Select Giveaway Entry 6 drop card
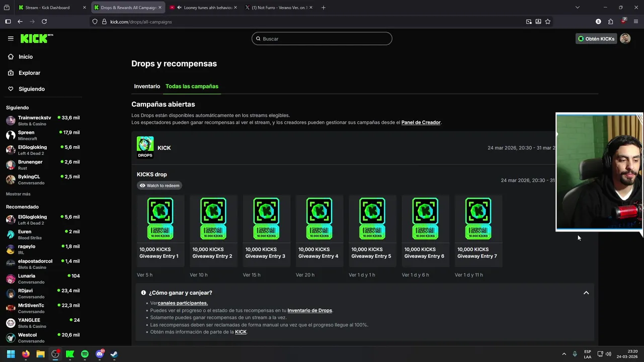The height and width of the screenshot is (362, 644). click(x=425, y=230)
